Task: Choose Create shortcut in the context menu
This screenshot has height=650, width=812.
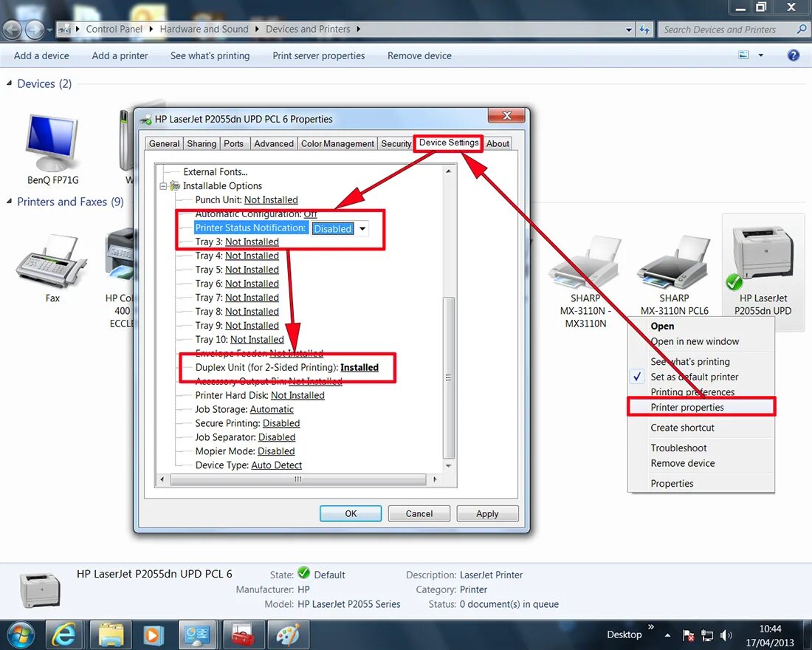Action: click(x=701, y=428)
